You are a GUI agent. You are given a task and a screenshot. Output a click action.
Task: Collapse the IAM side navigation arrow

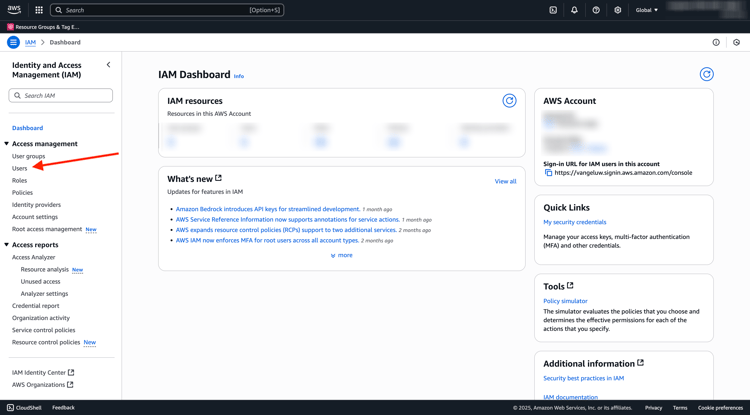click(x=109, y=65)
